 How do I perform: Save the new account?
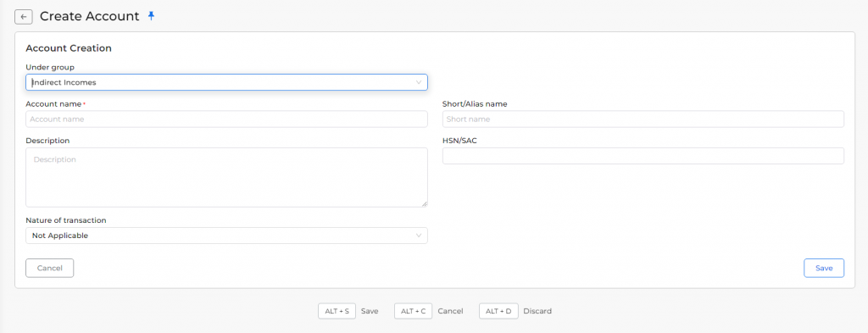[824, 268]
